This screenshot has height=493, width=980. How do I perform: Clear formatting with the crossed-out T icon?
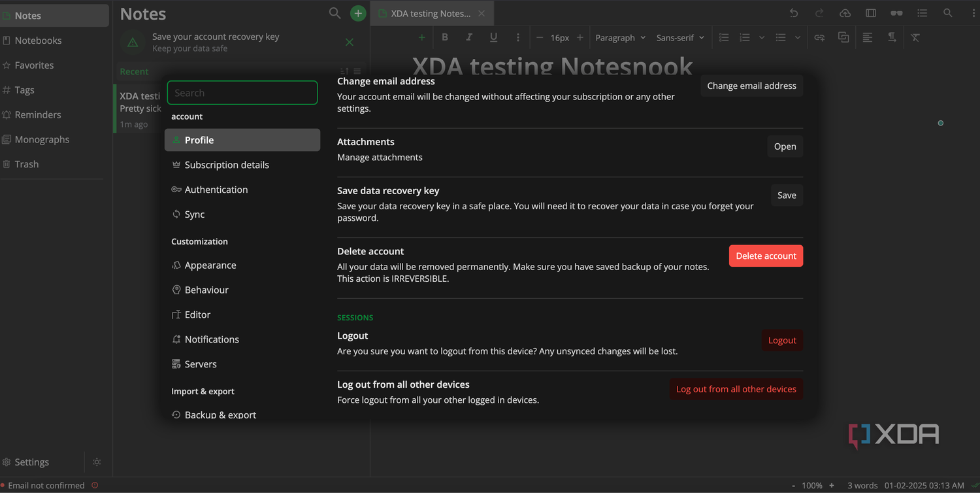(x=915, y=37)
